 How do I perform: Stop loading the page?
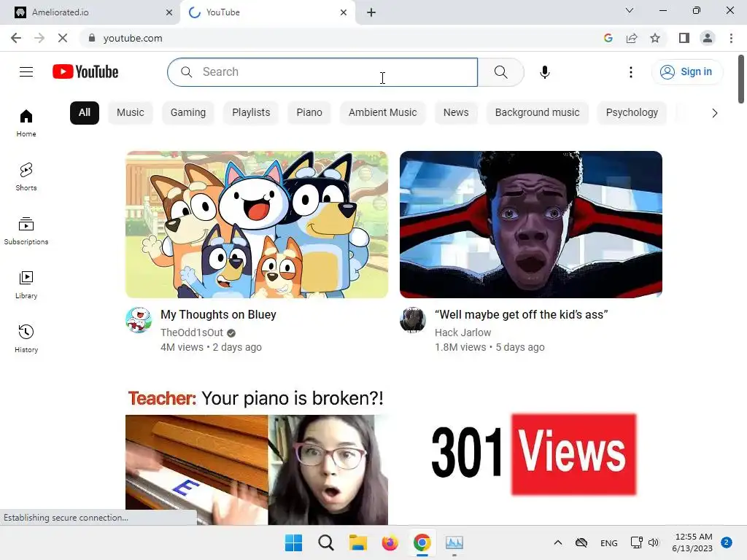coord(63,38)
